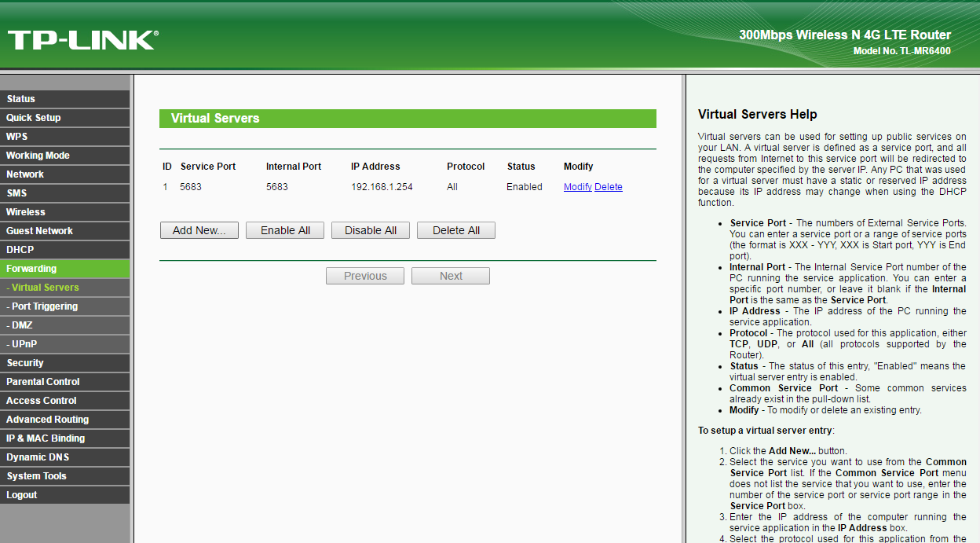980x543 pixels.
Task: Open Access Control menu
Action: point(65,401)
